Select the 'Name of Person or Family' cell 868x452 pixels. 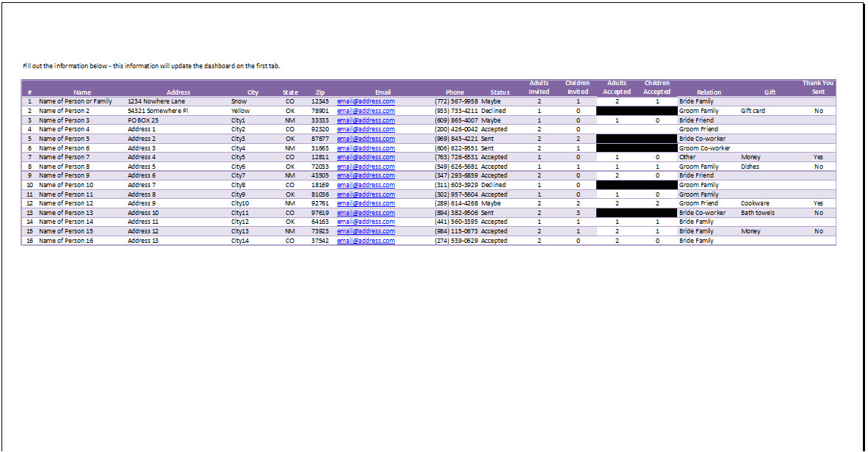point(76,101)
